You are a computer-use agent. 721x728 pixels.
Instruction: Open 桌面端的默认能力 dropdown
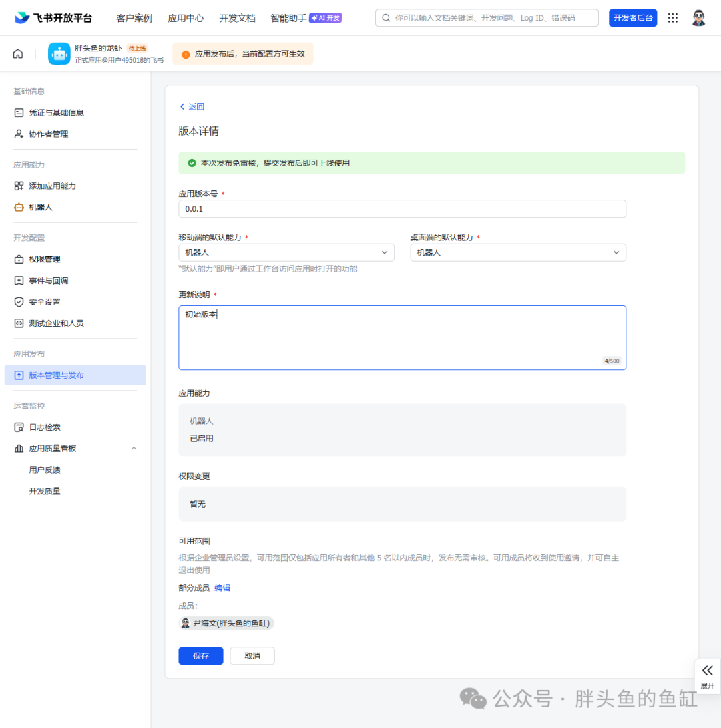518,252
